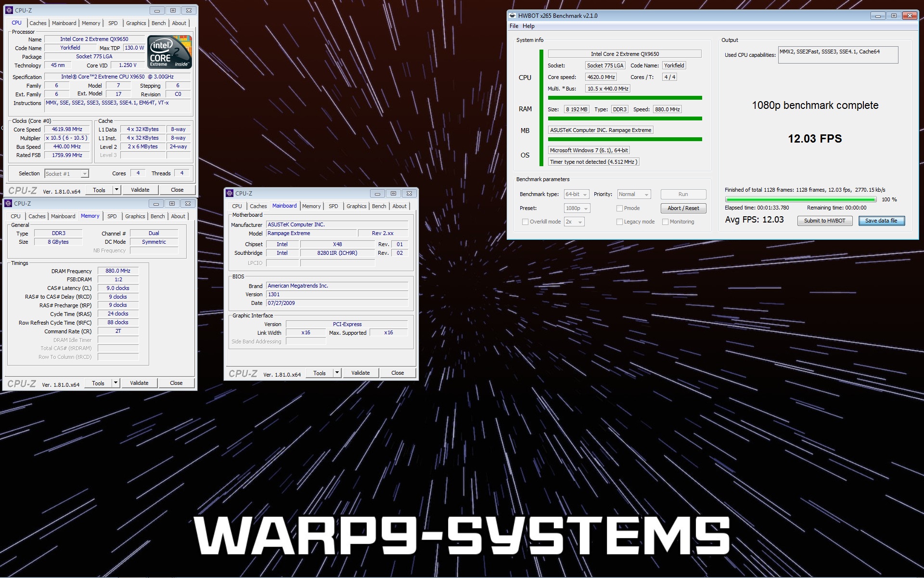924x578 pixels.
Task: Open the Socket #1 selection dropdown
Action: [x=66, y=174]
